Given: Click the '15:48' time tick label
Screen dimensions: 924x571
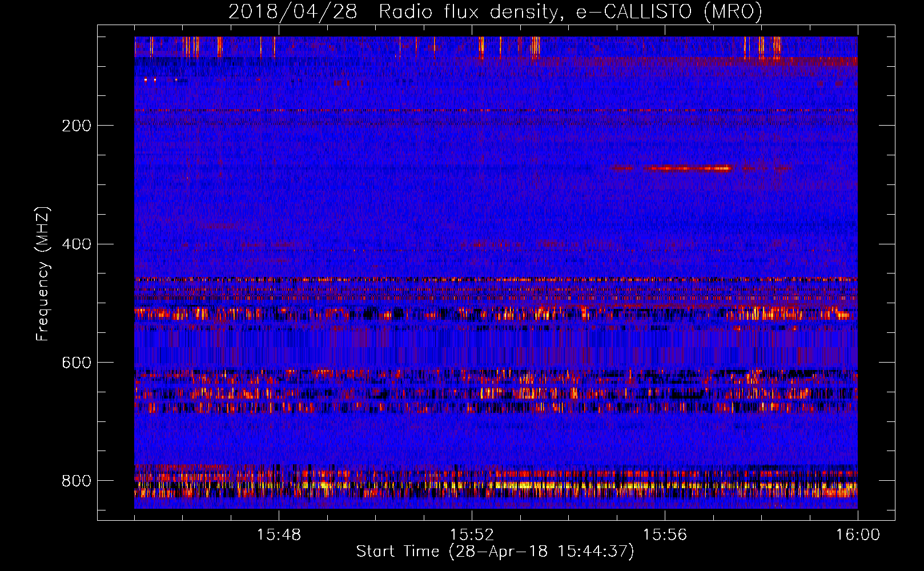Looking at the screenshot, I should [279, 535].
